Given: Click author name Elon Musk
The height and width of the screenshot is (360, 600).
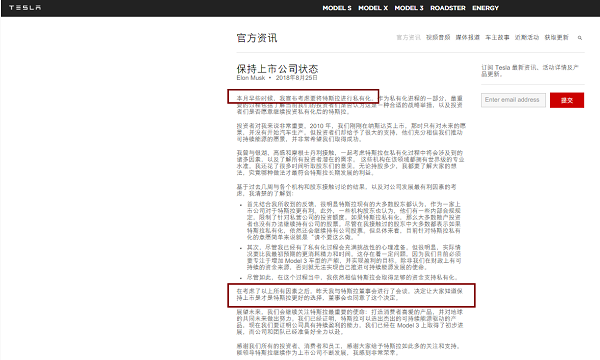Looking at the screenshot, I should (251, 78).
